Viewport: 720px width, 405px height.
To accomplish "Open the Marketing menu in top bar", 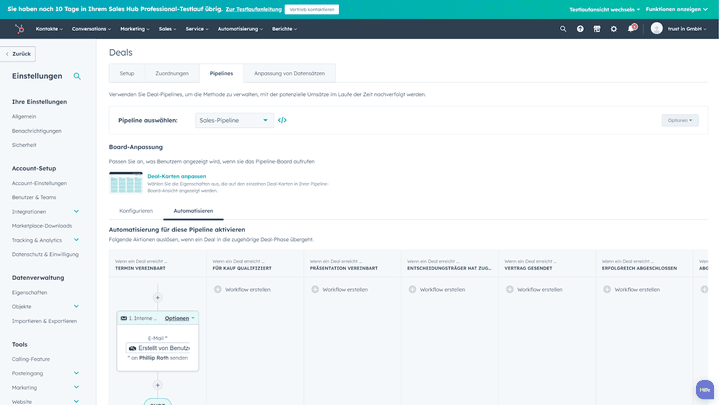I will tap(135, 29).
